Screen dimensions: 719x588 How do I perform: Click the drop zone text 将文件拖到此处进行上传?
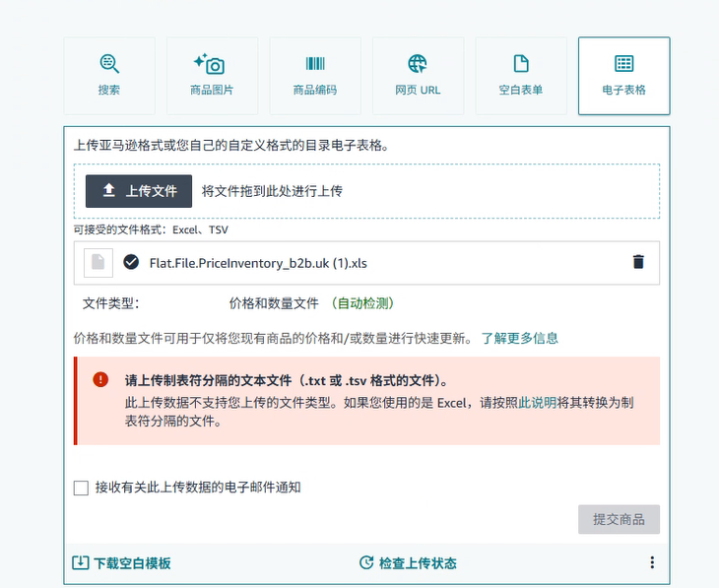(272, 191)
